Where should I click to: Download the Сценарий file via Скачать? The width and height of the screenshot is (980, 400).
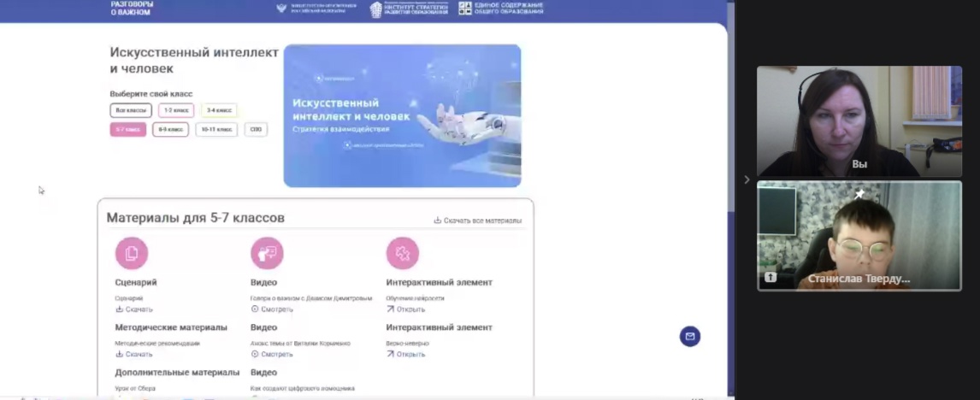133,309
